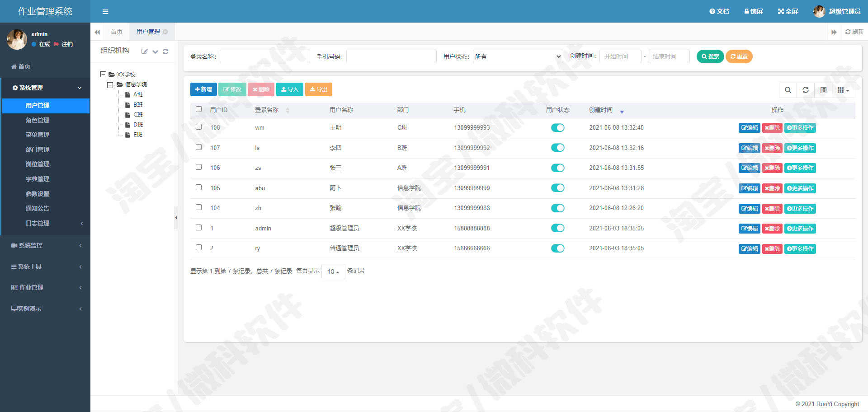Check the row for user 108
Screen dimensions: 868x412
198,127
